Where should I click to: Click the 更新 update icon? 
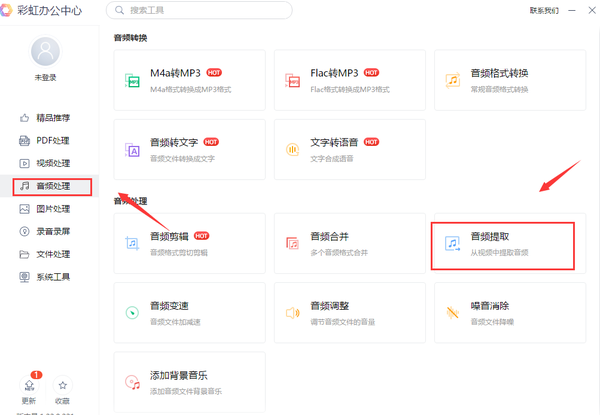[x=29, y=386]
